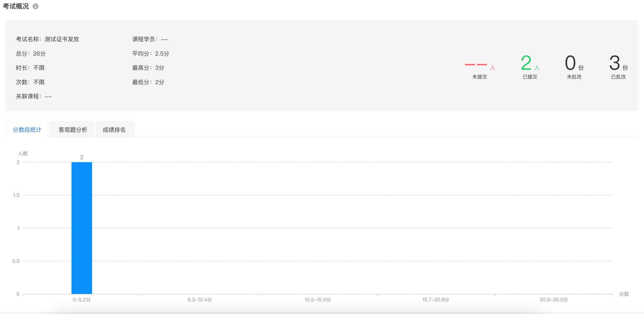This screenshot has height=314, width=644.
Task: Click the 平均分 2.5分 value
Action: coord(162,54)
